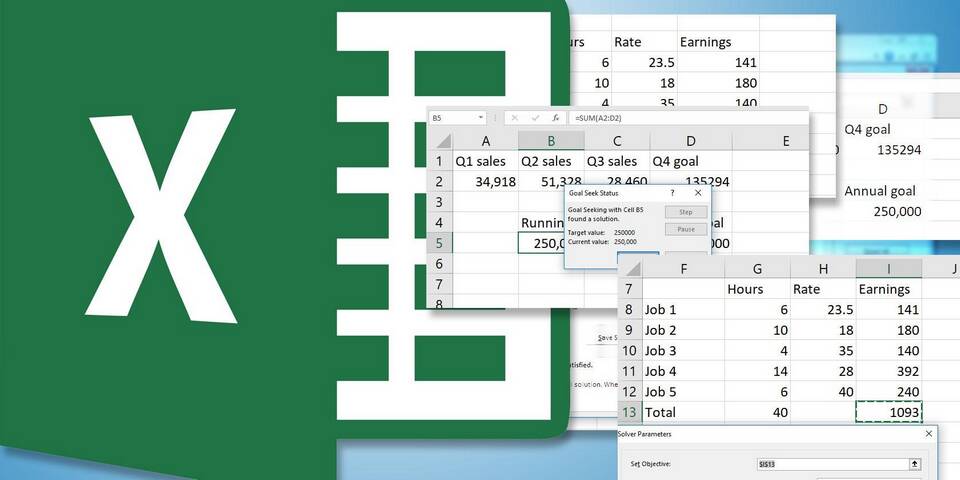The width and height of the screenshot is (960, 480).
Task: Click the 'Job 5' cell
Action: pos(683,391)
